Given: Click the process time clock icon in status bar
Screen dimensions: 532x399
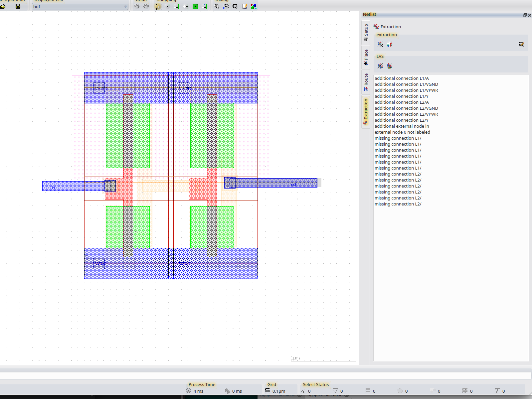Looking at the screenshot, I should pyautogui.click(x=189, y=391).
